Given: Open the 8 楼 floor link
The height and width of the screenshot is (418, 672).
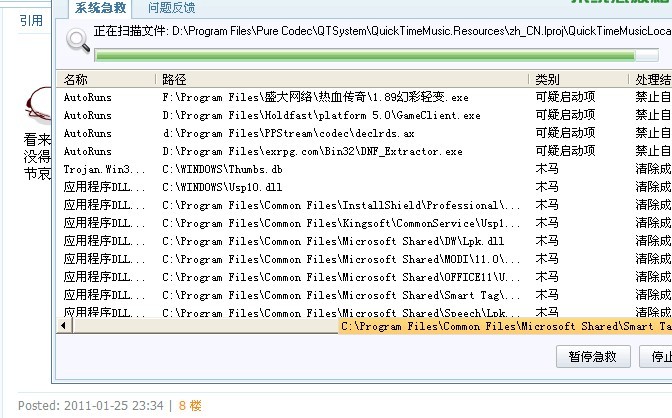Looking at the screenshot, I should (190, 405).
